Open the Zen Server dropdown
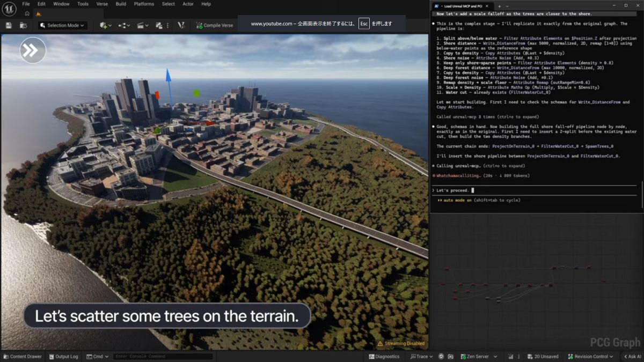Viewport: 644px width, 362px height. (479, 357)
